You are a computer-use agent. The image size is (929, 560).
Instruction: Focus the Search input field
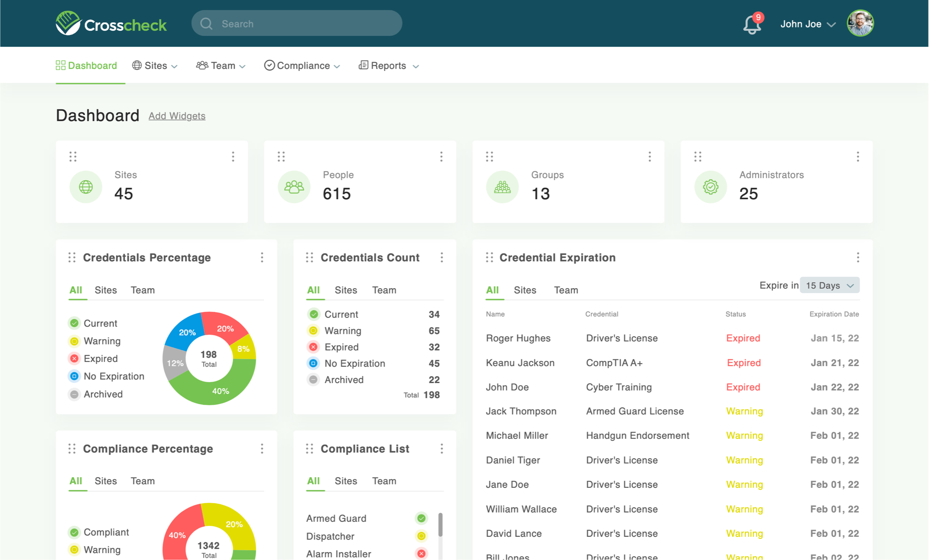297,24
